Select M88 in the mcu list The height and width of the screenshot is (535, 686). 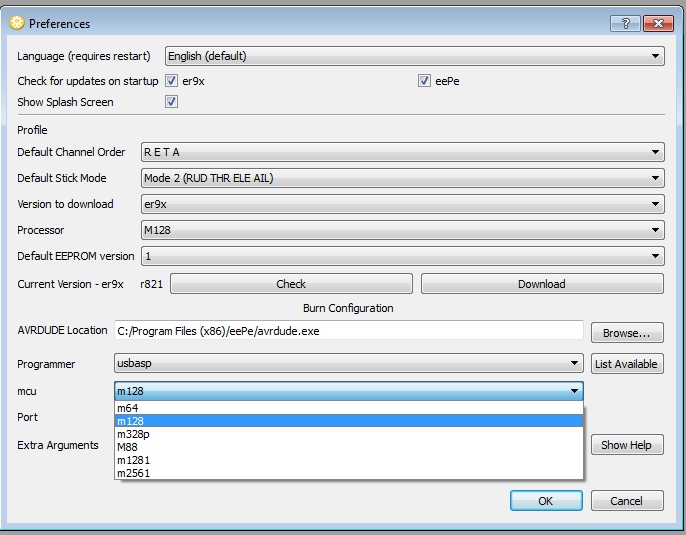click(349, 447)
